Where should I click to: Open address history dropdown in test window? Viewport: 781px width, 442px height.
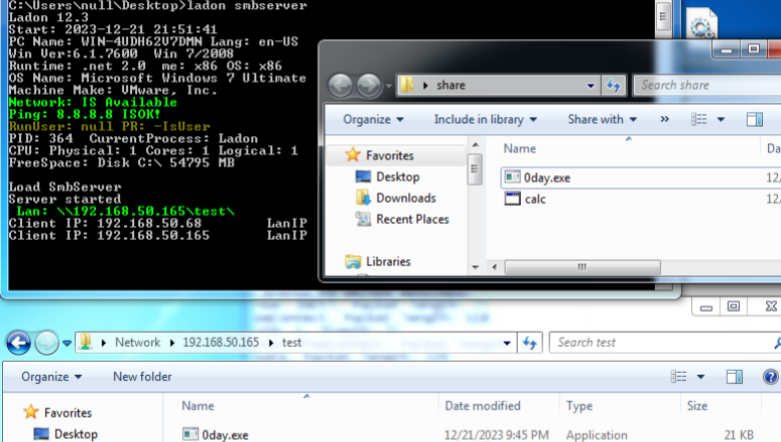(507, 343)
